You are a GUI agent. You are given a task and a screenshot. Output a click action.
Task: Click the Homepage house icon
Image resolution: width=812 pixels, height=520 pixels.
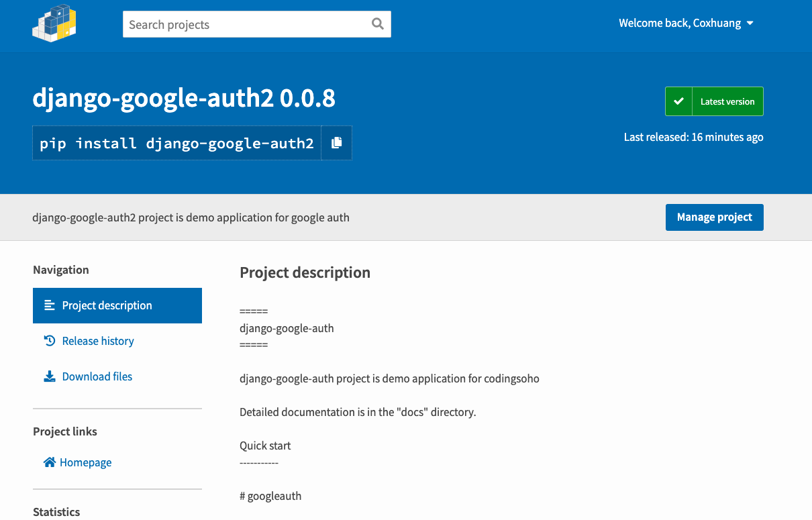50,462
